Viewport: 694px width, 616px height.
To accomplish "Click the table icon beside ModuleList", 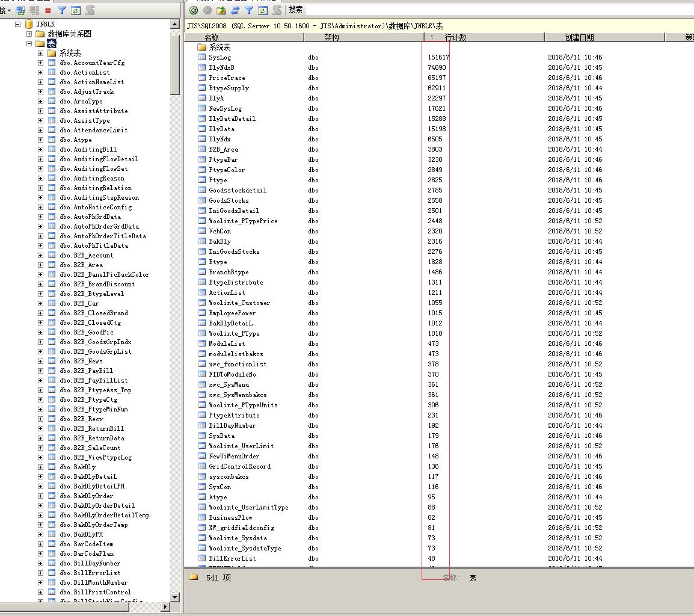I will point(202,343).
